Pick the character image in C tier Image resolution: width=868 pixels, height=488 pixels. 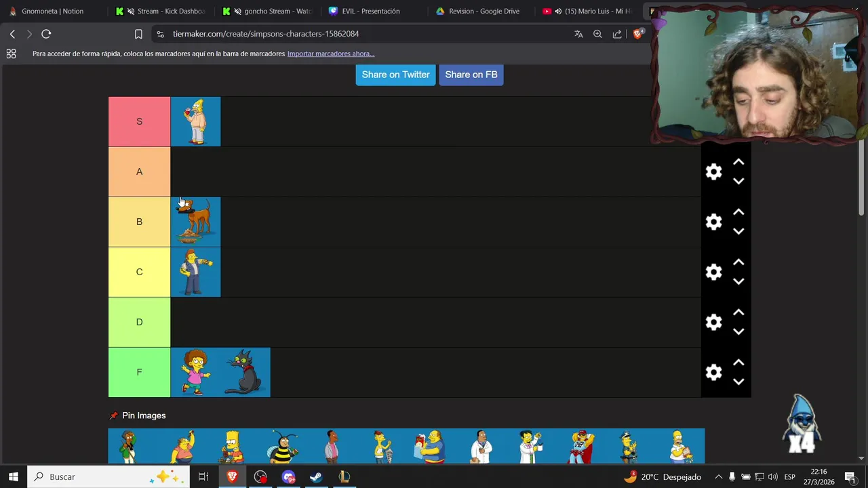point(195,272)
